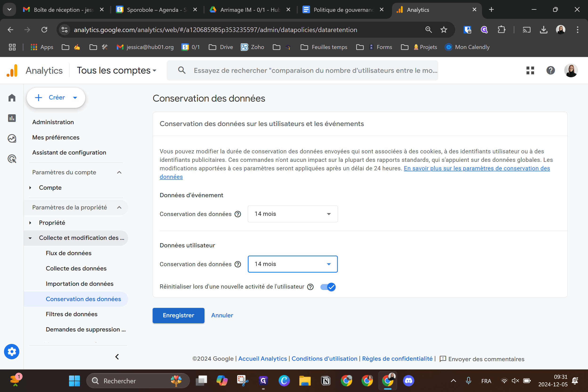Screen dimensions: 588x392
Task: Open the Advertising icon in sidebar
Action: click(12, 159)
